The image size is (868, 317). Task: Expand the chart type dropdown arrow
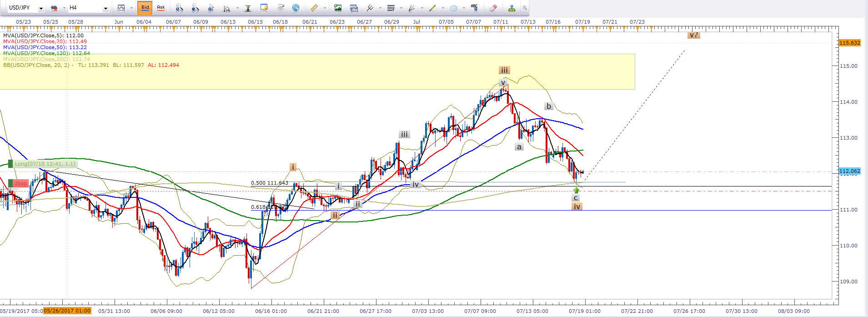[131, 8]
